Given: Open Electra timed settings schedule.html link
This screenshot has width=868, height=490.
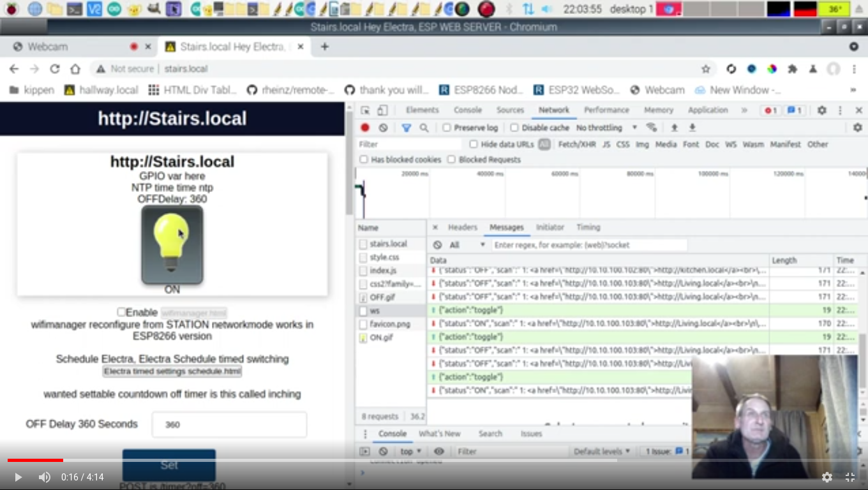Looking at the screenshot, I should [171, 372].
